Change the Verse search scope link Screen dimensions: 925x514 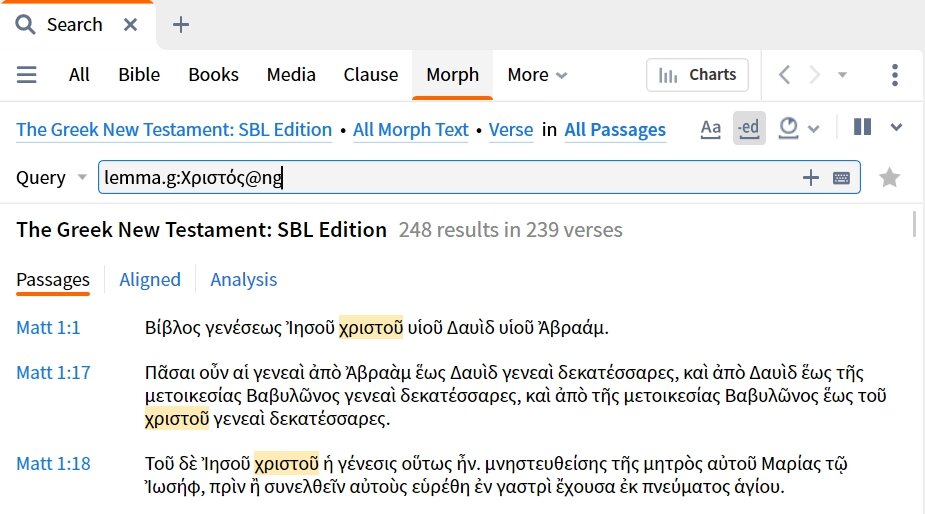pyautogui.click(x=511, y=130)
